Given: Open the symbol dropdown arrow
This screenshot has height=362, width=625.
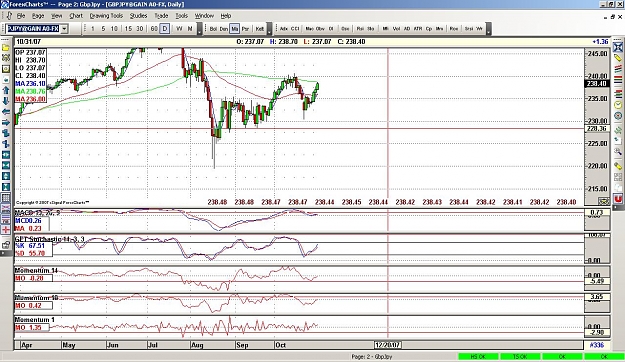Looking at the screenshot, I should click(64, 29).
